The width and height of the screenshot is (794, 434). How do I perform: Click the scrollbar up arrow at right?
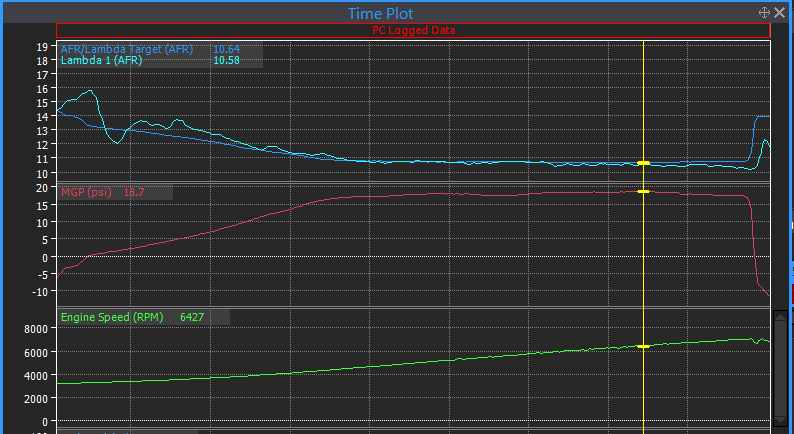780,318
